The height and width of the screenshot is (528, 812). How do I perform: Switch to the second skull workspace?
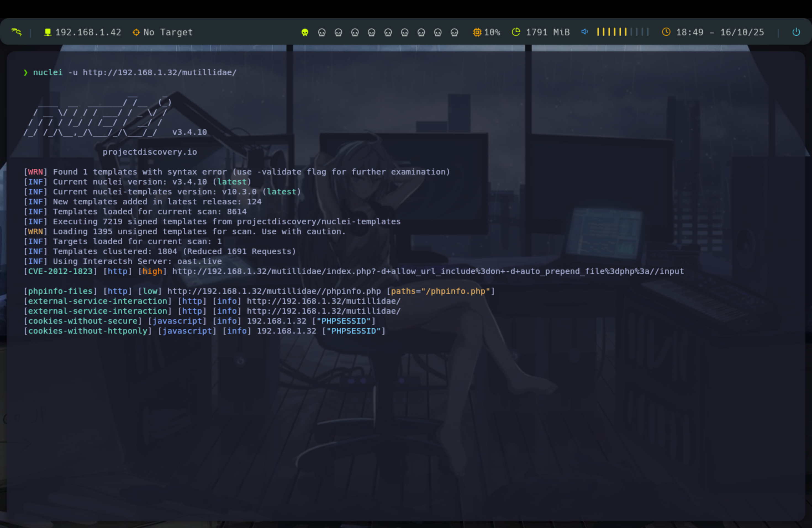click(x=321, y=32)
